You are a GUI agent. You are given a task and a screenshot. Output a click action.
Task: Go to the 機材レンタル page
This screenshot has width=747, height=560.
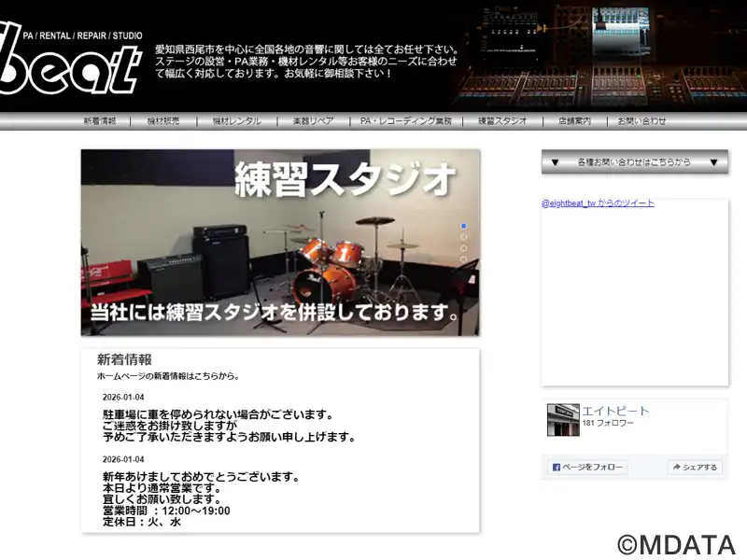(x=237, y=121)
